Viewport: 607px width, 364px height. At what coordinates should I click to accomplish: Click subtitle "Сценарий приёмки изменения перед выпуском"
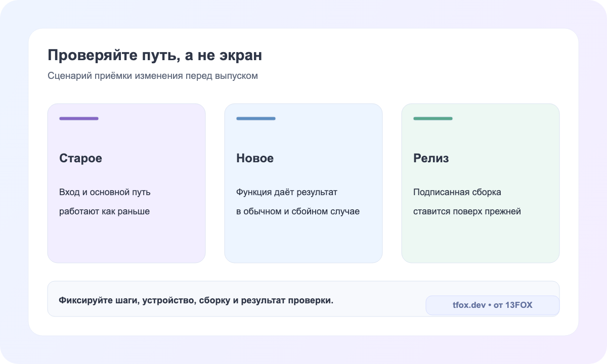click(x=153, y=76)
